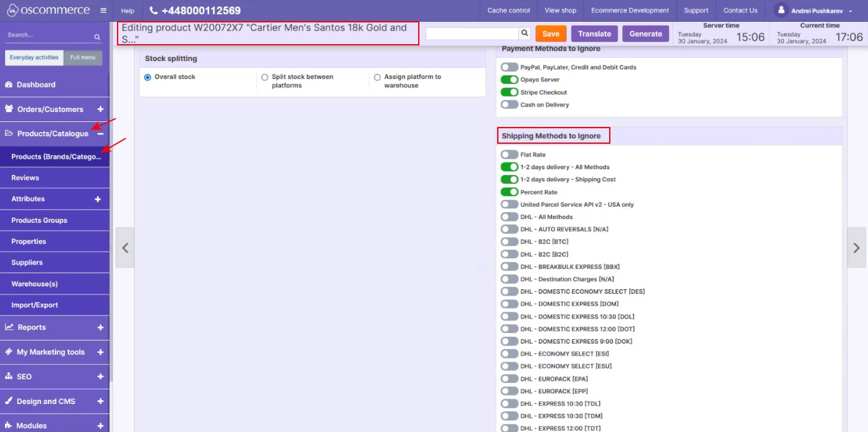Open the Properties menu item
Viewport: 868px width, 432px height.
click(55, 242)
